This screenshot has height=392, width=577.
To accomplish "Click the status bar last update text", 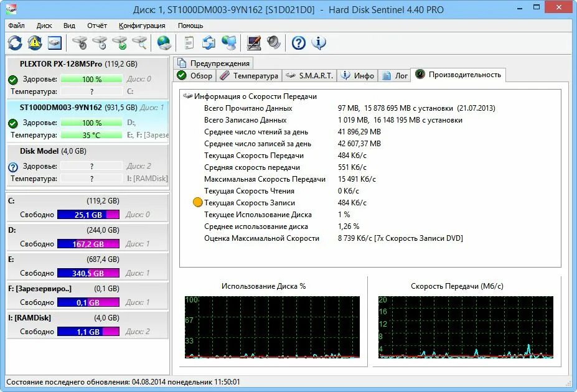I will (x=123, y=382).
